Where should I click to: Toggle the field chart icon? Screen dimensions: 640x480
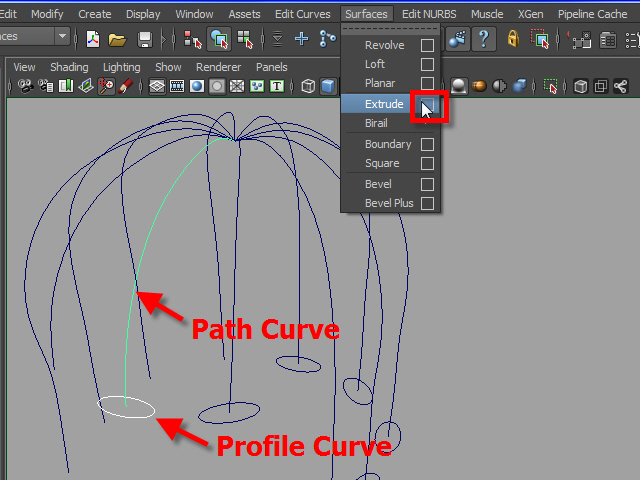[237, 86]
